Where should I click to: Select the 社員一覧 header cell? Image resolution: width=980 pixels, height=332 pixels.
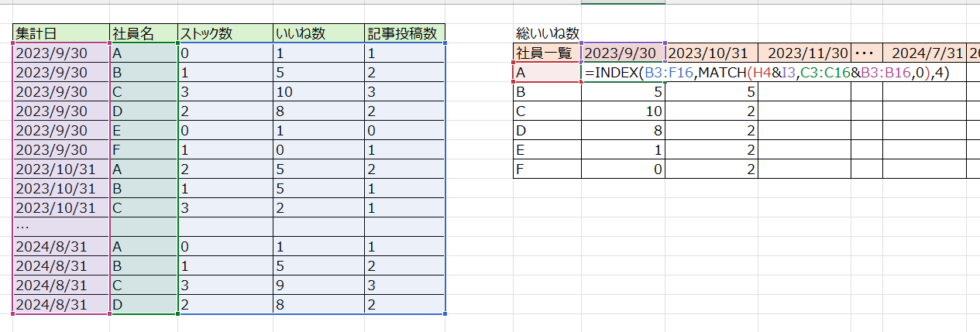(x=547, y=53)
